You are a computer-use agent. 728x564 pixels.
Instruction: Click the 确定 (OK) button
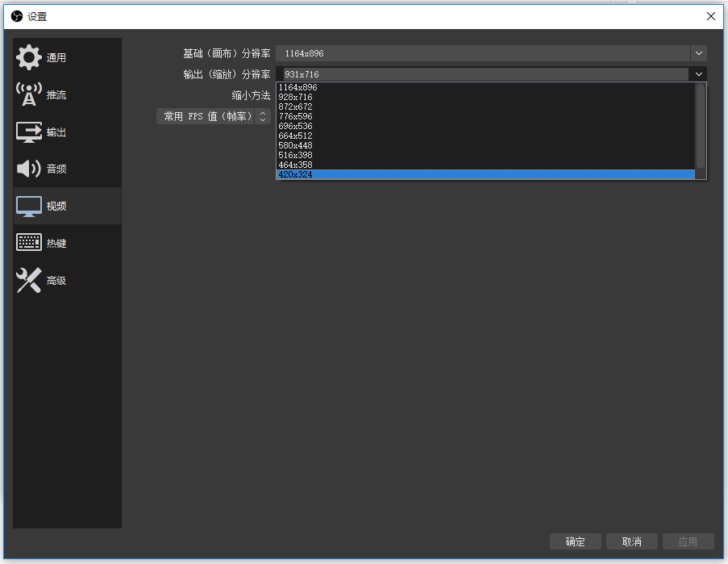575,541
